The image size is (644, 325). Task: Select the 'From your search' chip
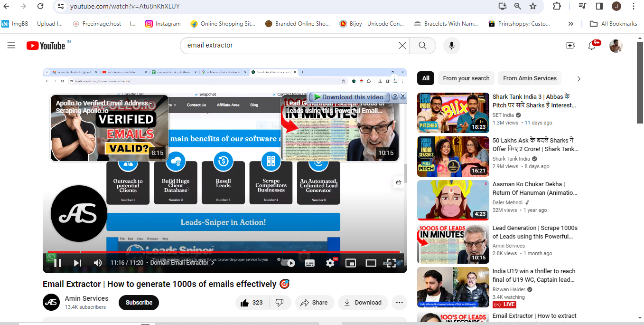click(x=466, y=78)
